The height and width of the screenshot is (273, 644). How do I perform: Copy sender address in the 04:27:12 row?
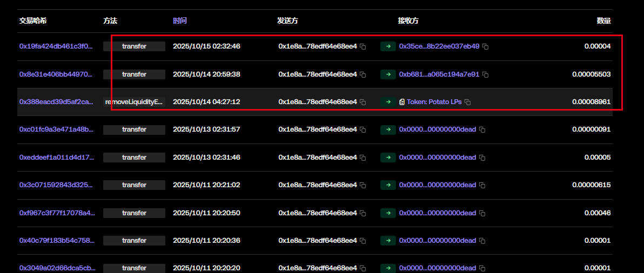(363, 102)
